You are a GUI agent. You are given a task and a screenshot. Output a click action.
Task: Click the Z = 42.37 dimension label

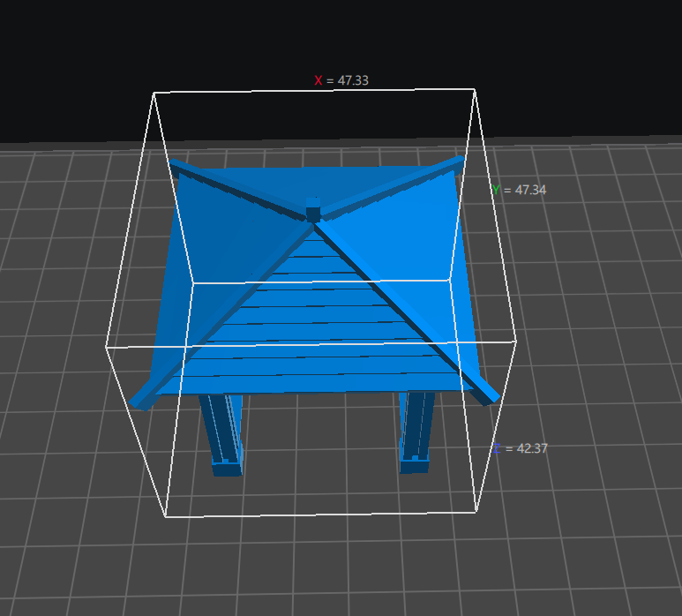(x=521, y=448)
